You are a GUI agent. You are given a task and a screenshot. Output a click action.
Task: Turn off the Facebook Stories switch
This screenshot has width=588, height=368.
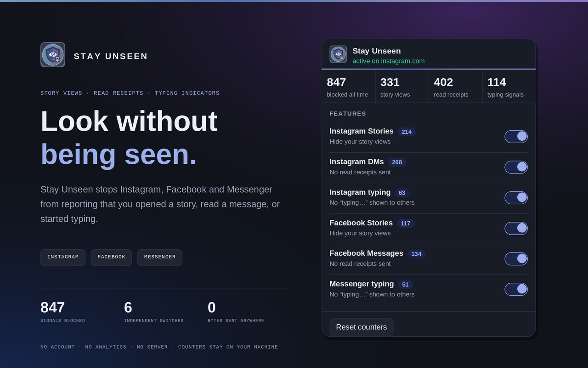[516, 228]
